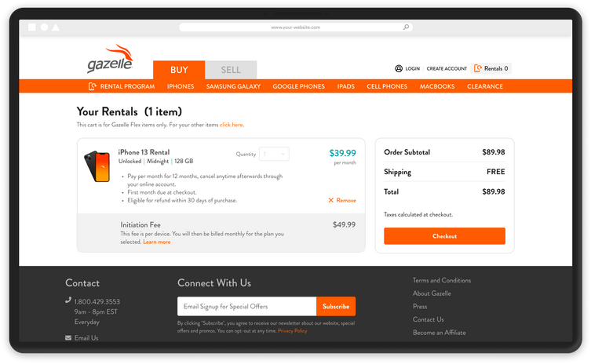Click the Subscribe button
The image size is (591, 364).
pos(336,307)
